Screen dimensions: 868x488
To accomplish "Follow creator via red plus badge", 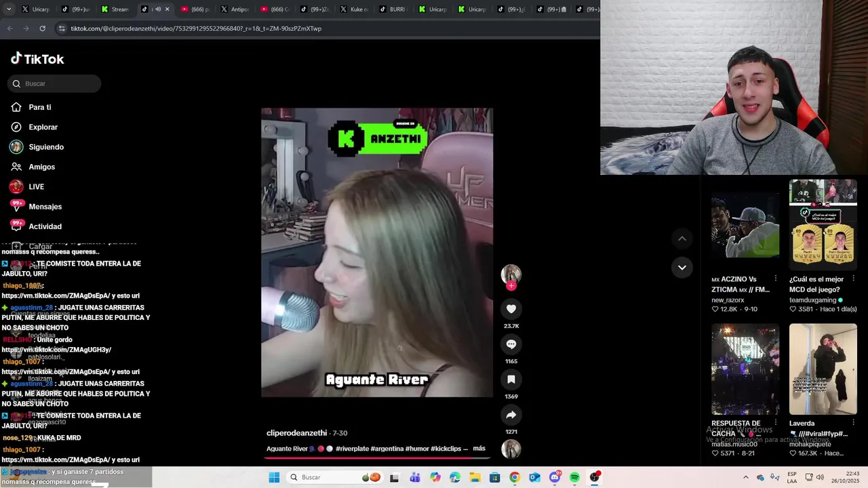I will 511,286.
